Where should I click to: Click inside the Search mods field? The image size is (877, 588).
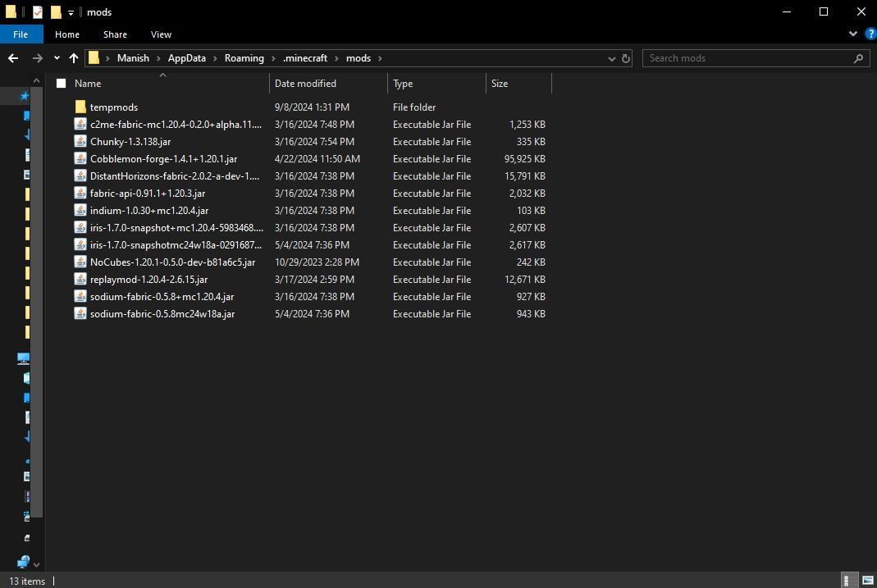(x=747, y=58)
